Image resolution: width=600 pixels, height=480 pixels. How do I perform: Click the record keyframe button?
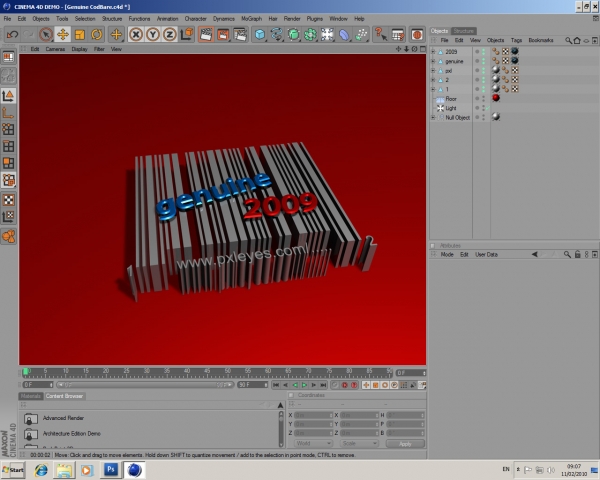coord(344,385)
